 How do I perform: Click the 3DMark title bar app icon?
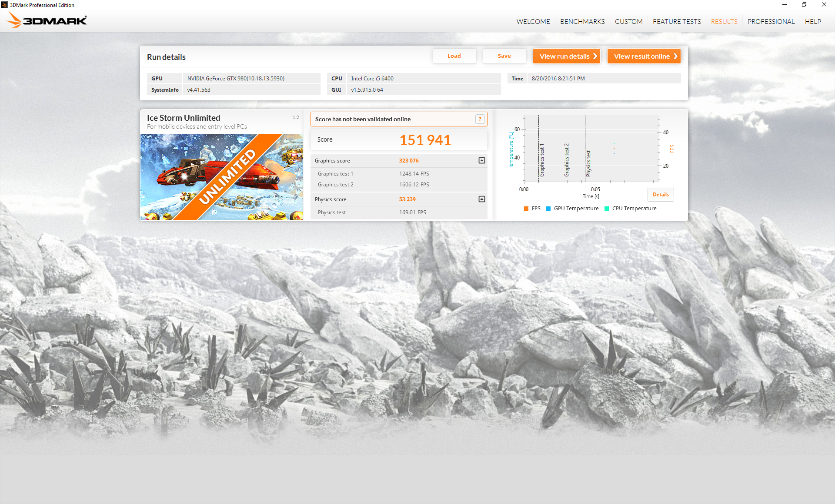(4, 5)
